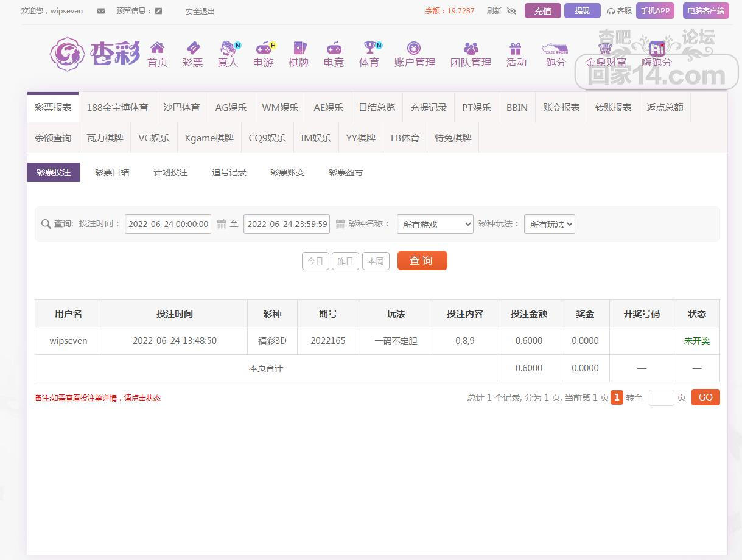Viewport: 742px width, 560px height.
Task: Switch to the 沙巴体育 tab
Action: [x=181, y=107]
